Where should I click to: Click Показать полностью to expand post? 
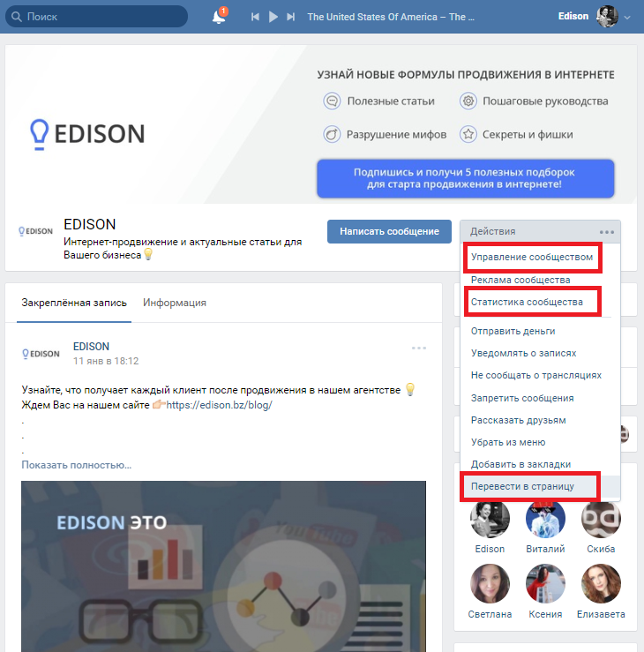click(x=76, y=465)
